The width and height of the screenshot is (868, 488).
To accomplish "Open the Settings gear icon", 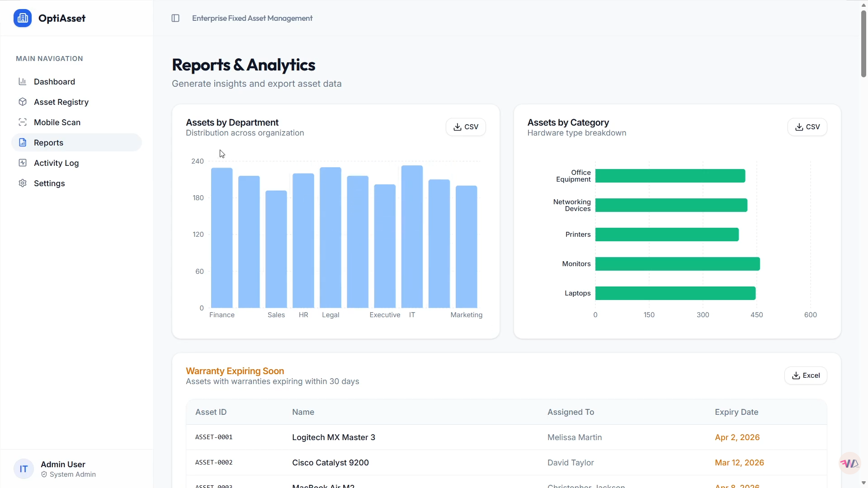I will [x=23, y=183].
